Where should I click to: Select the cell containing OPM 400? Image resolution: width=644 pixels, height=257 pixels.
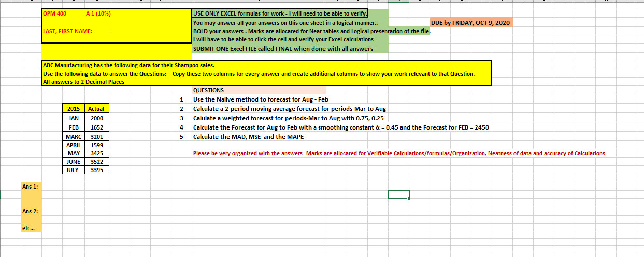tap(55, 13)
